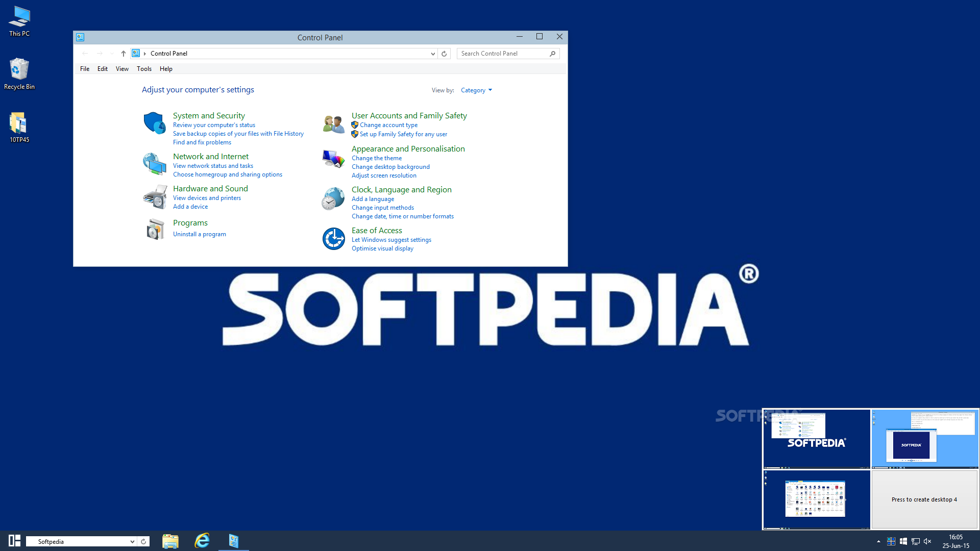Click Adjust screen resolution

(384, 176)
